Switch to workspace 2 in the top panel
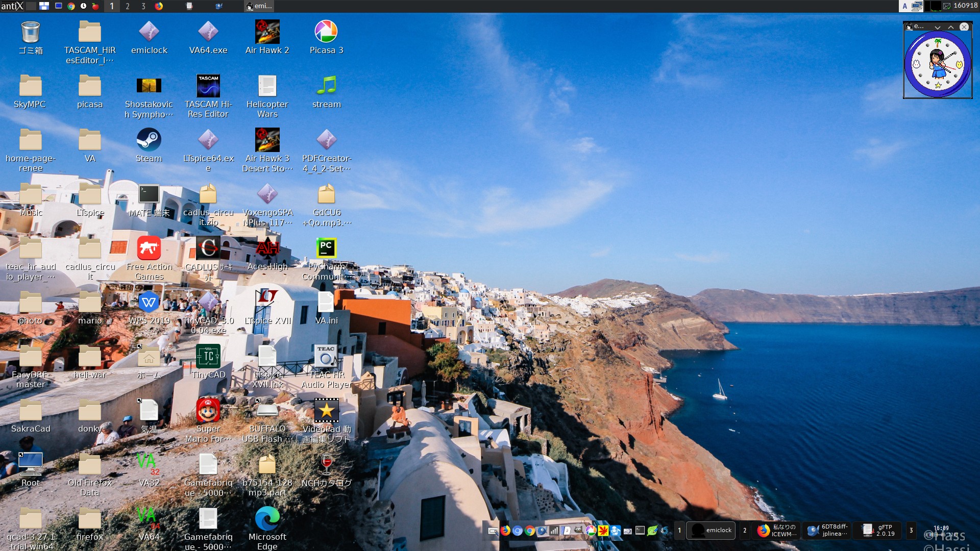Viewport: 980px width, 551px height. point(128,6)
